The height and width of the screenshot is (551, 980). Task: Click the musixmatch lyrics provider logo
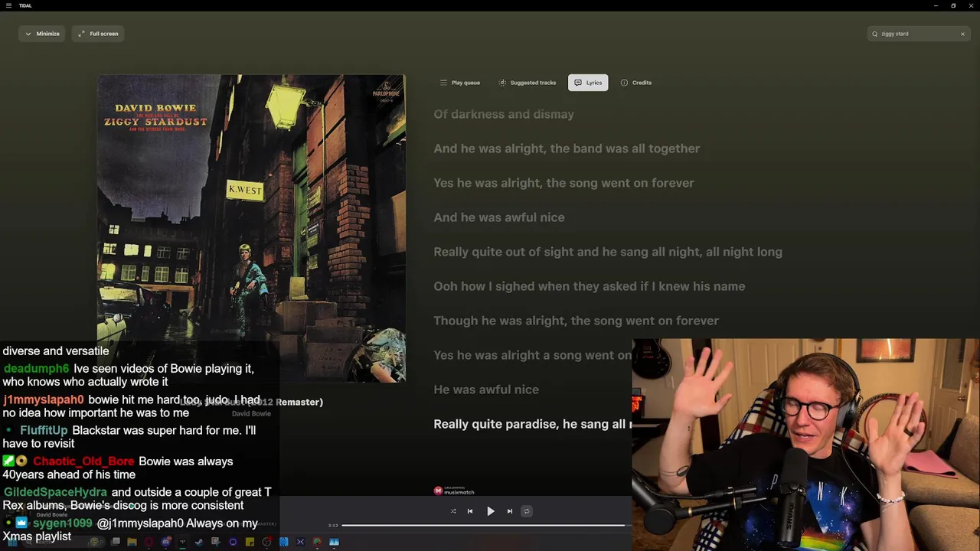click(x=454, y=491)
